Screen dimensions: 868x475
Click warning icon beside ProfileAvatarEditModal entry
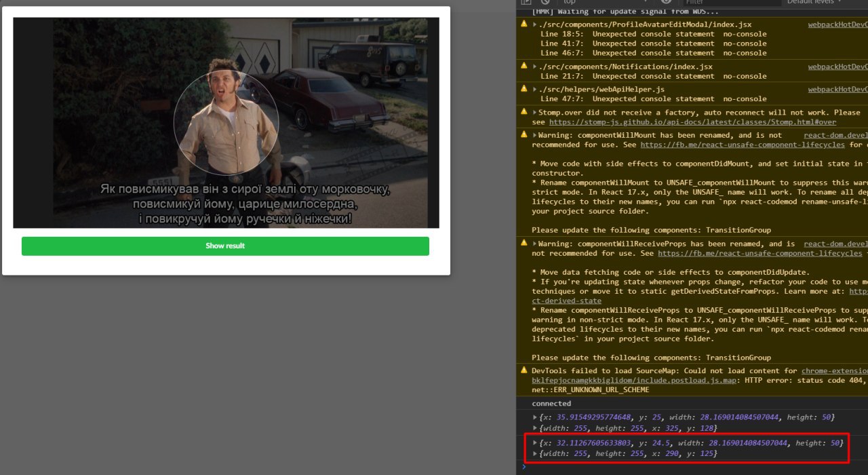click(524, 24)
